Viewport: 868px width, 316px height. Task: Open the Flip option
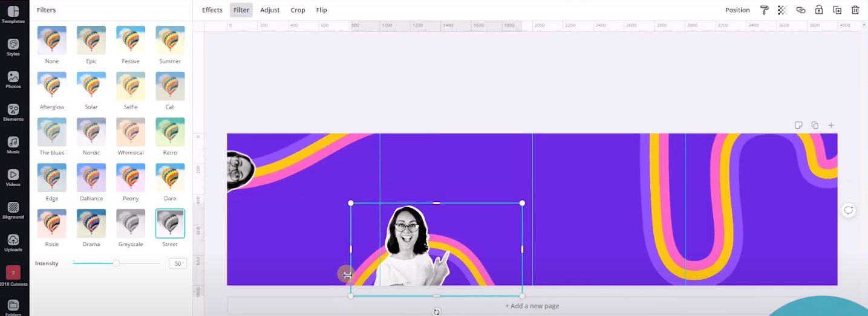(x=321, y=10)
